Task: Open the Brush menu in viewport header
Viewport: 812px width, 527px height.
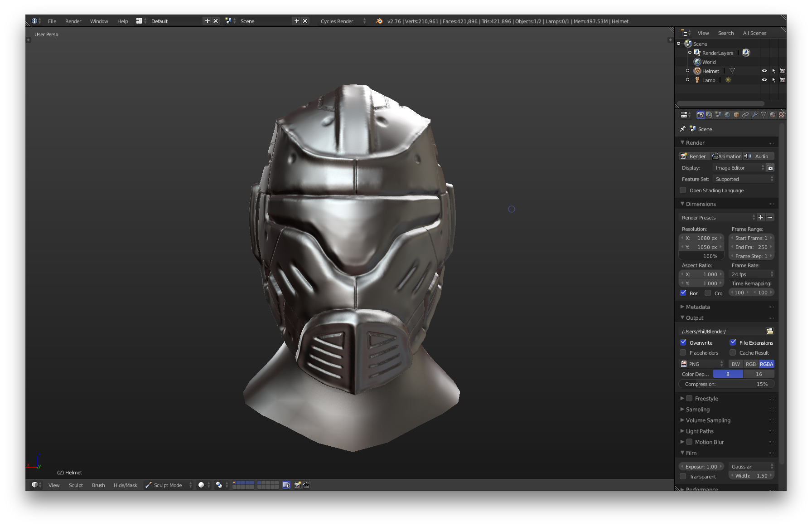Action: coord(98,485)
